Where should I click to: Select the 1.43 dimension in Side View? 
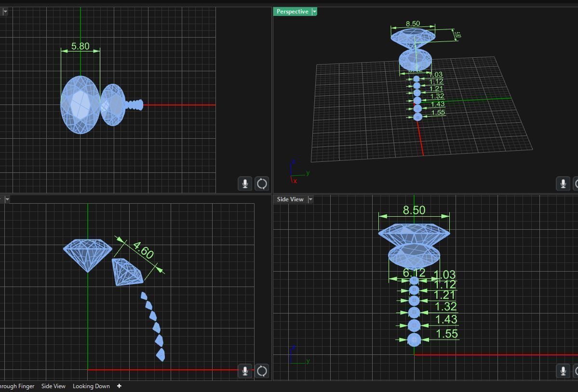(x=446, y=319)
